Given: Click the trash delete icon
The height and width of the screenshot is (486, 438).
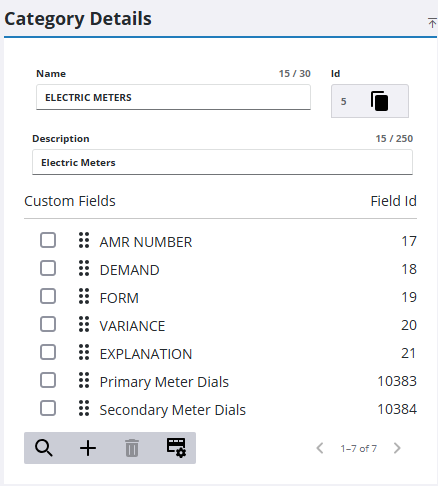Looking at the screenshot, I should pyautogui.click(x=132, y=448).
